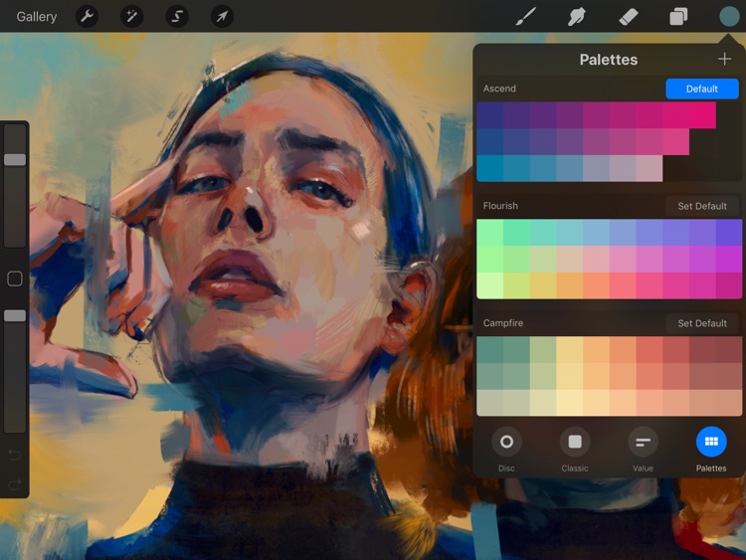Select the Eraser tool

(628, 16)
